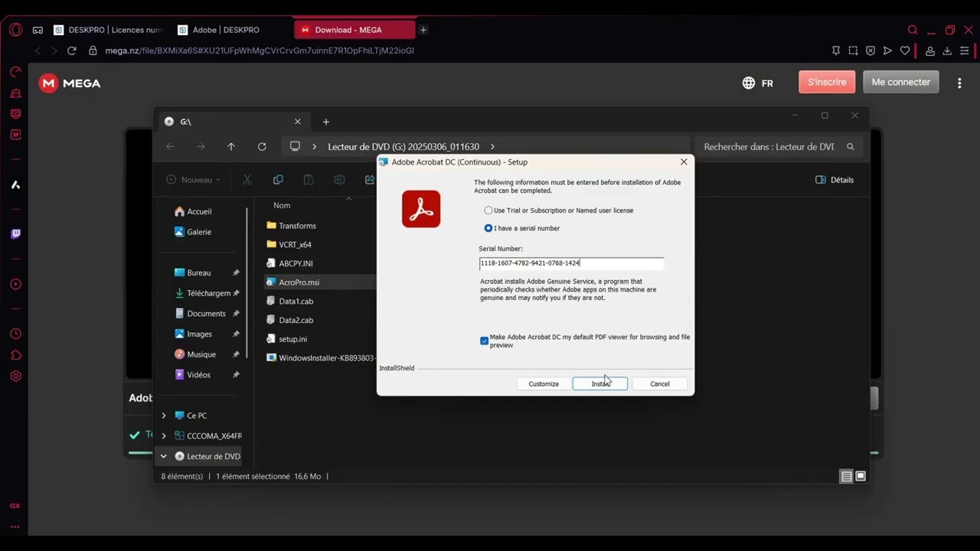
Task: Expand the Ce PC tree node
Action: (x=163, y=416)
